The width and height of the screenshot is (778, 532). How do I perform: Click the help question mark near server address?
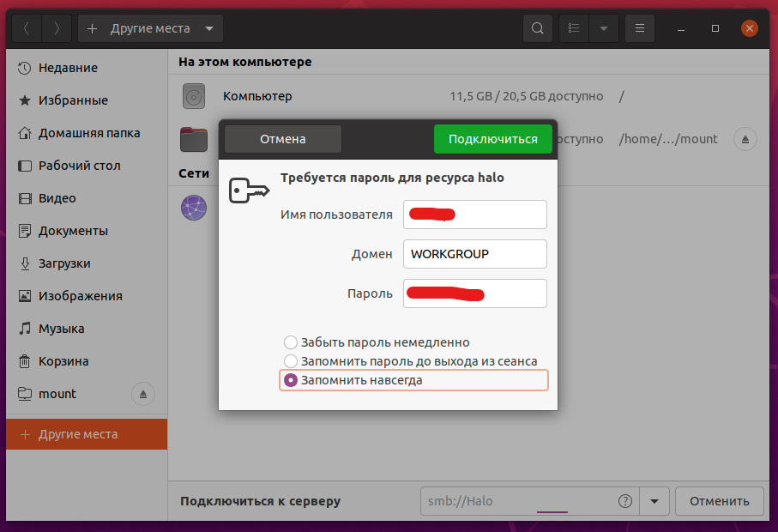(625, 501)
